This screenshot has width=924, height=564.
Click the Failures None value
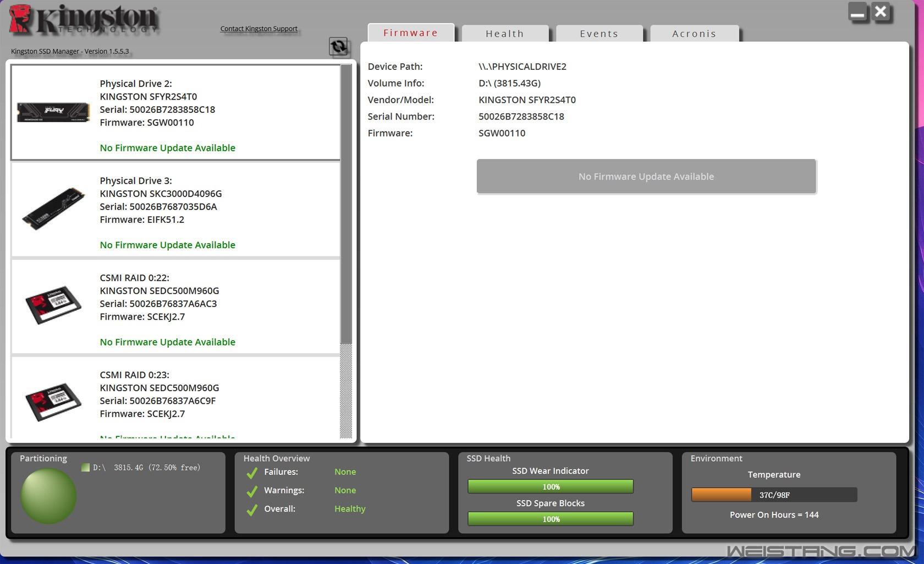coord(345,472)
